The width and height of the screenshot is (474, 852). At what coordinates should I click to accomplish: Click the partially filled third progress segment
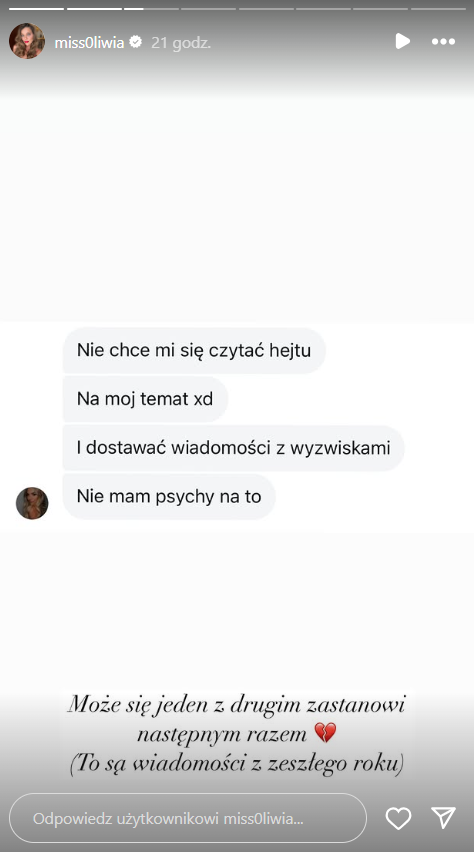(x=151, y=9)
